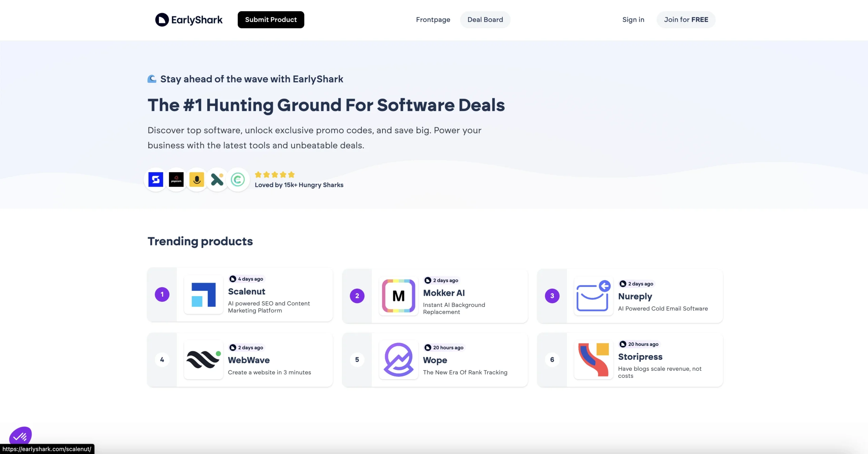
Task: Click the Submit Product button
Action: click(271, 20)
